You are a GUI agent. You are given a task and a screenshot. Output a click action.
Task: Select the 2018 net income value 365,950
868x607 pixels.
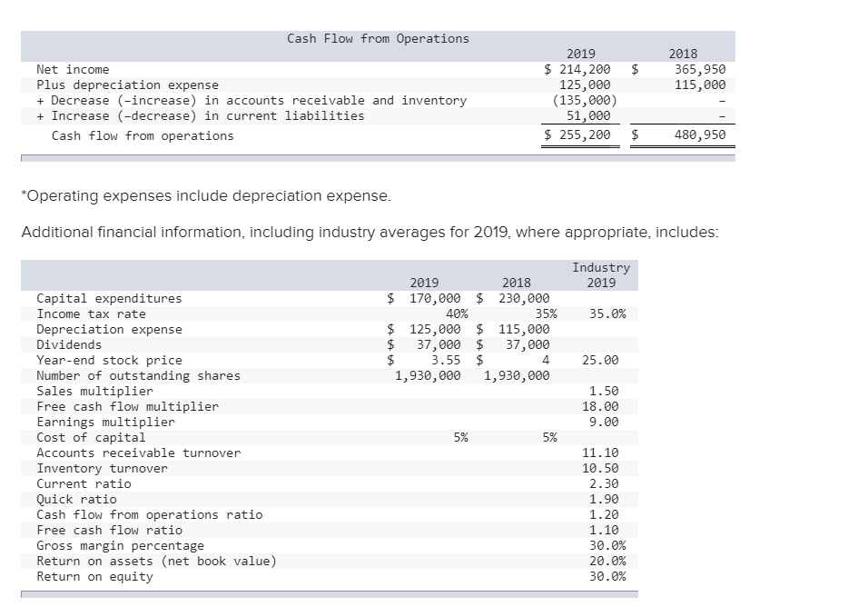pos(700,69)
